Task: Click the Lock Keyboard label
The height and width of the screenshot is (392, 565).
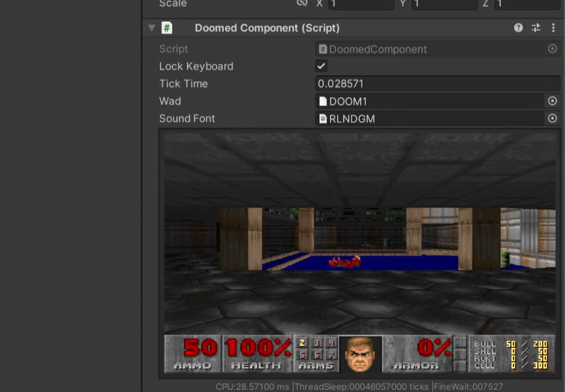Action: (x=196, y=66)
